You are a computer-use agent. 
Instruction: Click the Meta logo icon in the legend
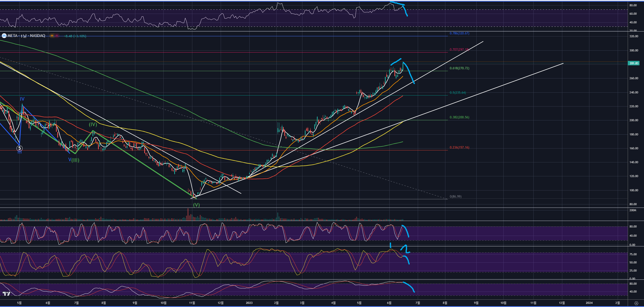tap(4, 36)
